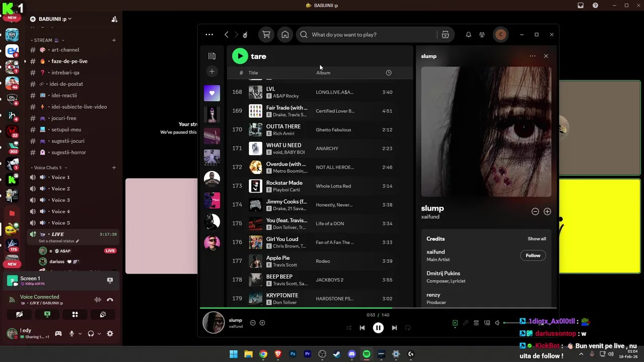Go to Spotify Home

[285, 35]
